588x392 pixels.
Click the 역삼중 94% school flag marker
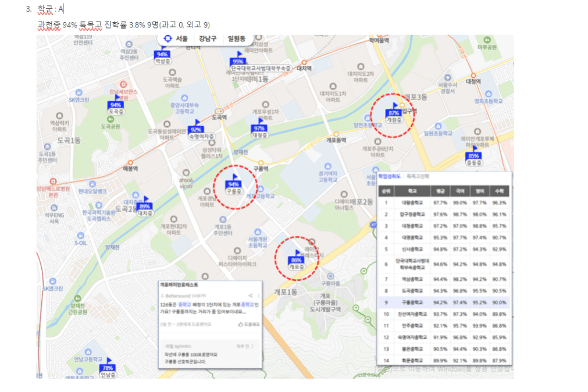point(162,55)
